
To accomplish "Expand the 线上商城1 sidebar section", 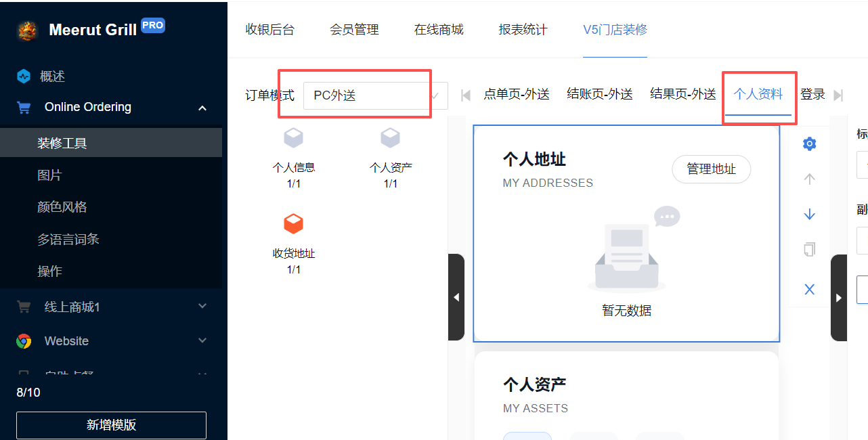I will coord(202,307).
